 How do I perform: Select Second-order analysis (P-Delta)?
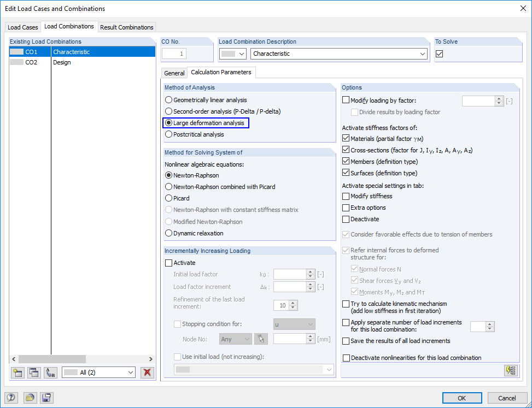click(223, 111)
